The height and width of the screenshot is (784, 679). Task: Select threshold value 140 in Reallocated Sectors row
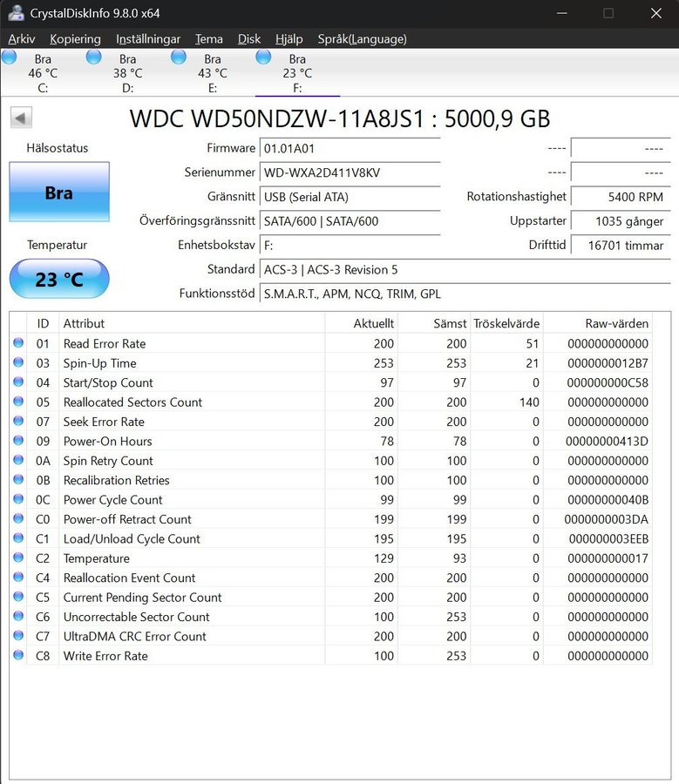pos(529,402)
